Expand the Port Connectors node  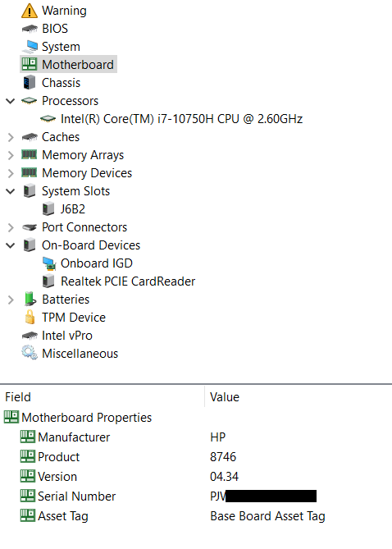point(11,227)
